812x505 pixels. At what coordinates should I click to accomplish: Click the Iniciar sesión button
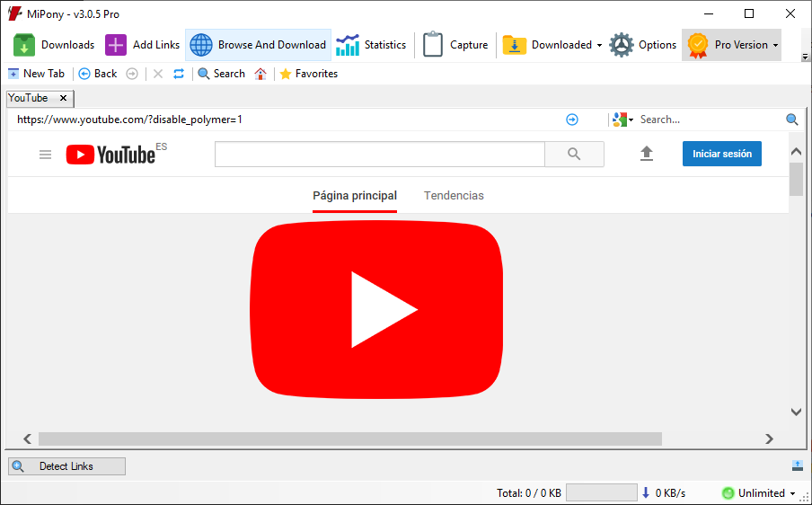(722, 154)
